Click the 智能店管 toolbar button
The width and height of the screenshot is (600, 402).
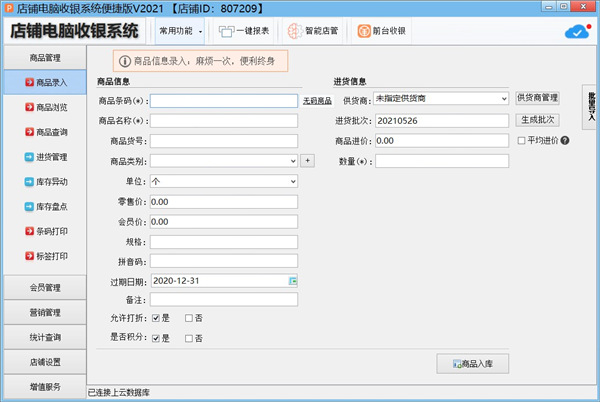tap(313, 31)
